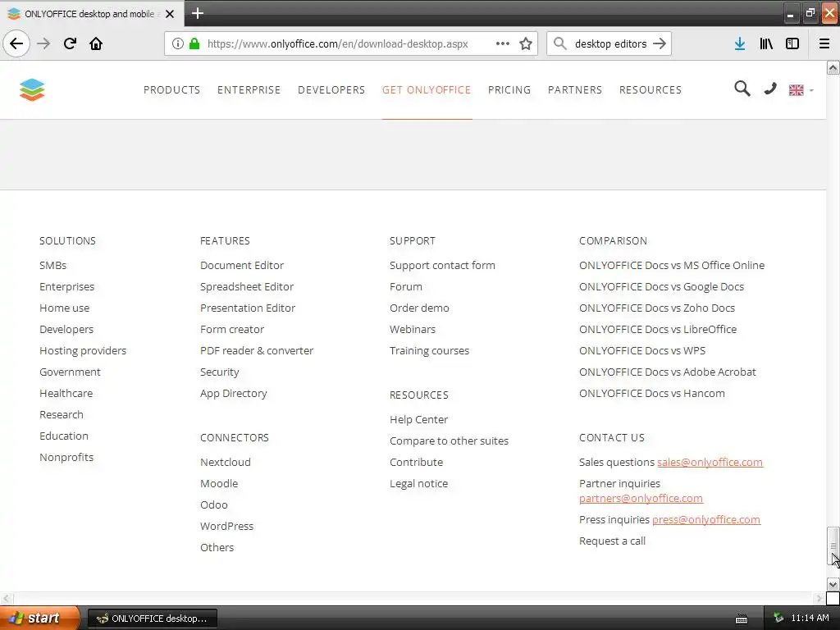Screen dimensions: 840x630
Task: Open Webinars link
Action: click(413, 330)
